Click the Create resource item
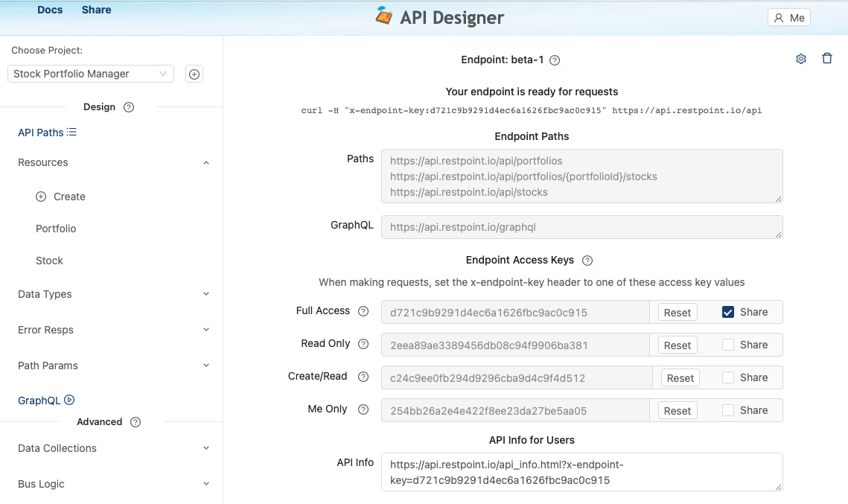The height and width of the screenshot is (504, 848). pos(60,197)
